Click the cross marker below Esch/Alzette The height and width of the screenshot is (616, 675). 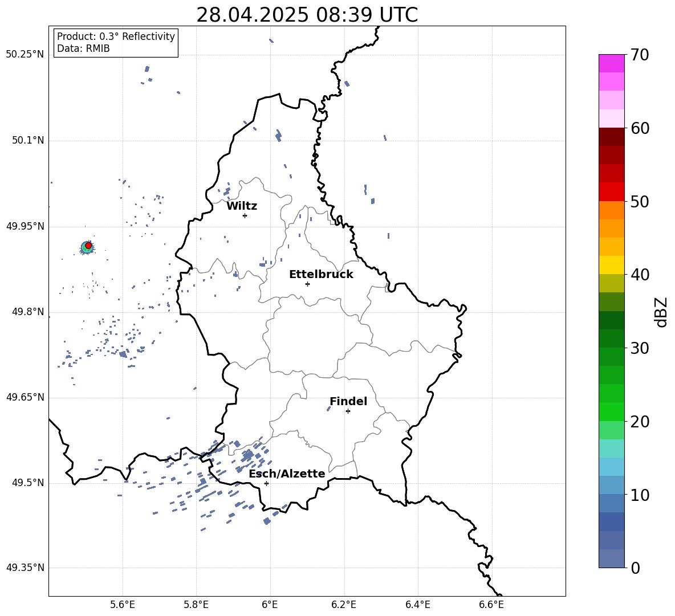tap(266, 483)
